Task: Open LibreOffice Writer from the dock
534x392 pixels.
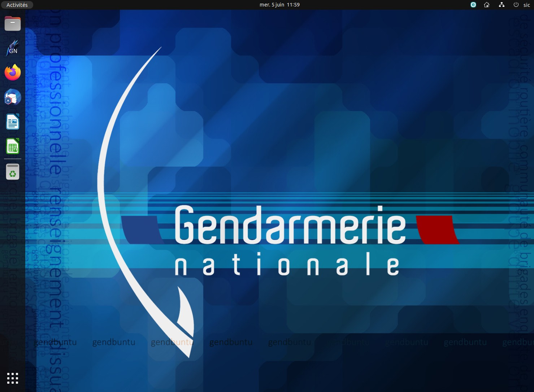Action: [13, 122]
